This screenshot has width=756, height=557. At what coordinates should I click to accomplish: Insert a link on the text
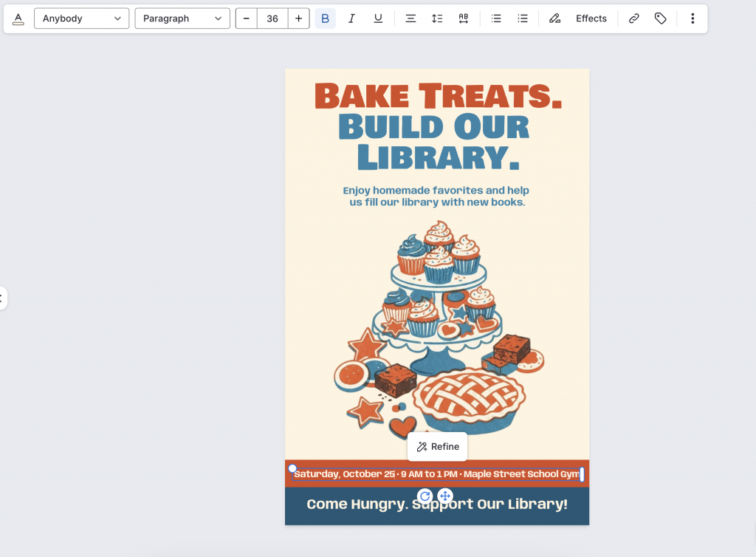tap(634, 18)
